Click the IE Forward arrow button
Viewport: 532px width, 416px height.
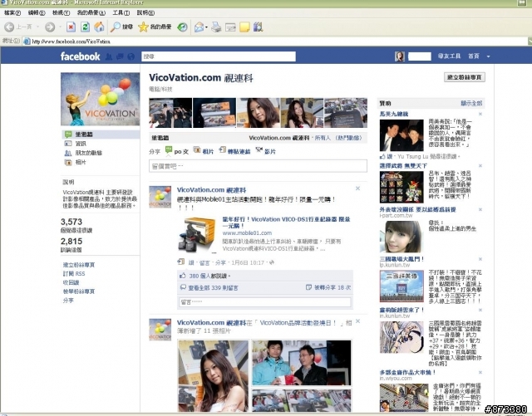50,27
